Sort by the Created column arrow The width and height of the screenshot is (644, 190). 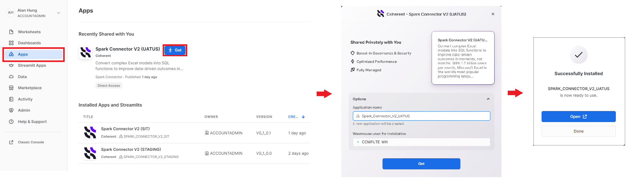(x=303, y=117)
